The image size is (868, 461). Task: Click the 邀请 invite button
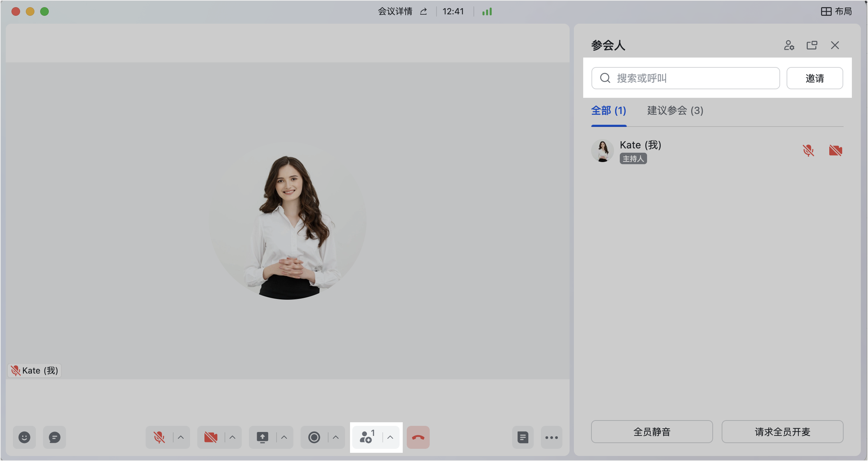815,78
